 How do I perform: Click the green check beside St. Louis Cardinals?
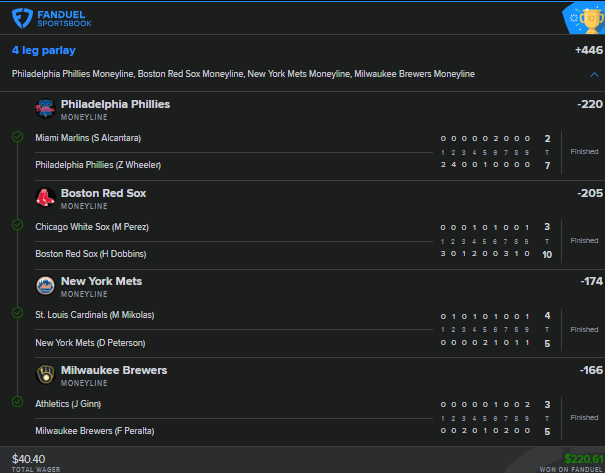pyautogui.click(x=17, y=313)
